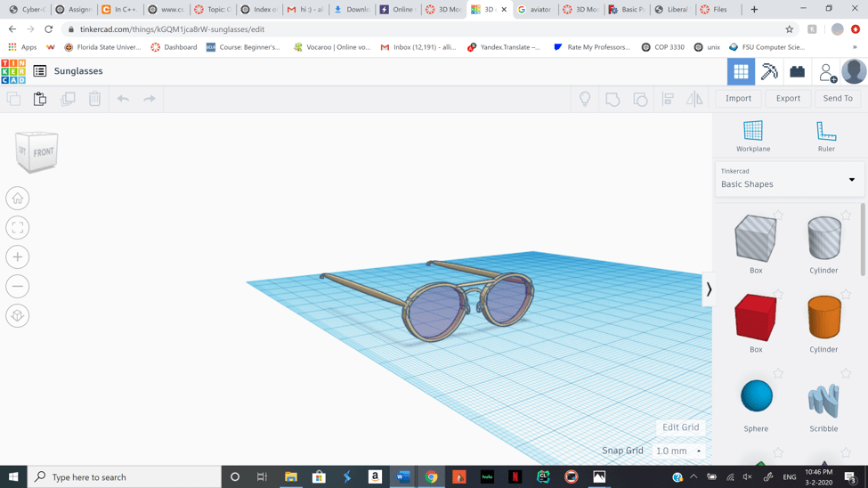The image size is (868, 488).
Task: Switch between perspective and orthographic view
Action: click(18, 316)
